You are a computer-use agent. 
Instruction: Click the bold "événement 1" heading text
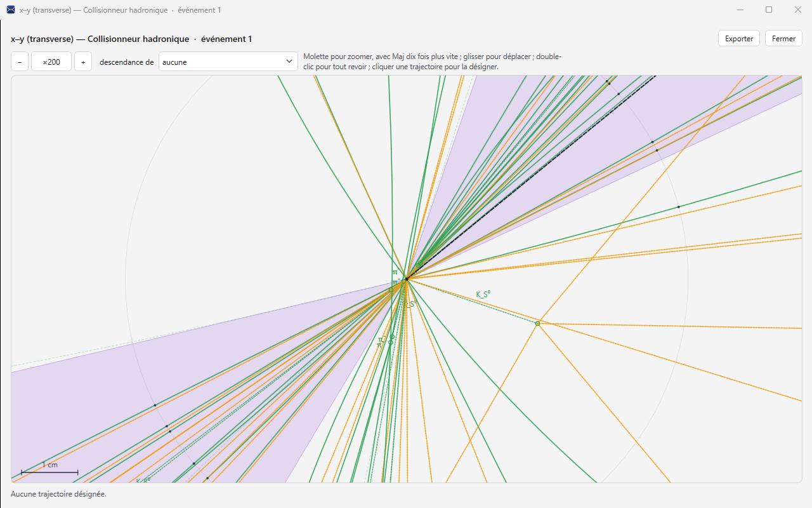pyautogui.click(x=226, y=39)
